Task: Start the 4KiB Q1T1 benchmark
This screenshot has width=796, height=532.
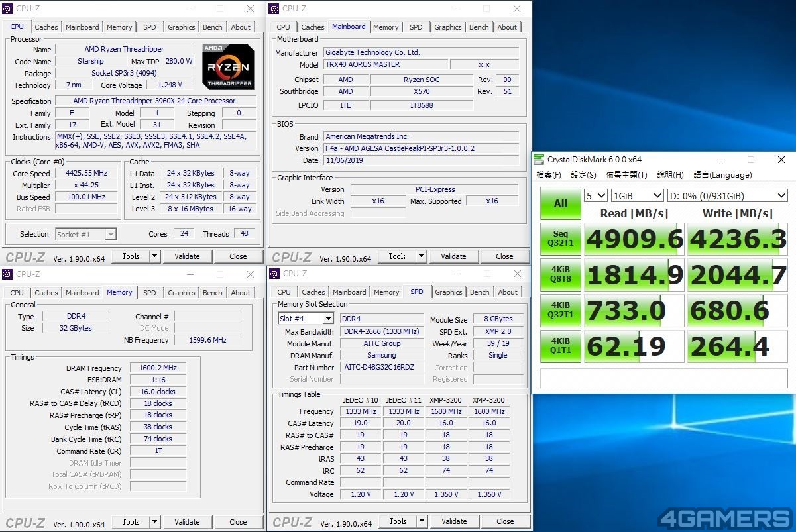Action: [561, 346]
